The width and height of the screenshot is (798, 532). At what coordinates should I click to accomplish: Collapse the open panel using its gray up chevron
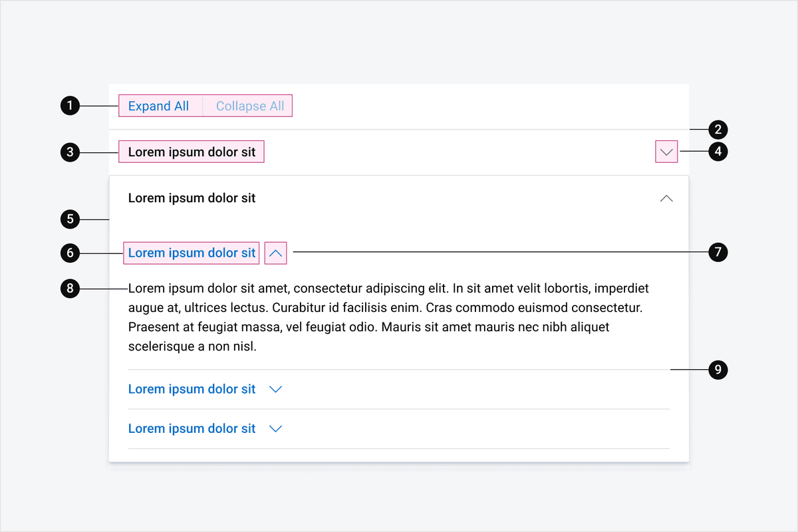tap(666, 198)
